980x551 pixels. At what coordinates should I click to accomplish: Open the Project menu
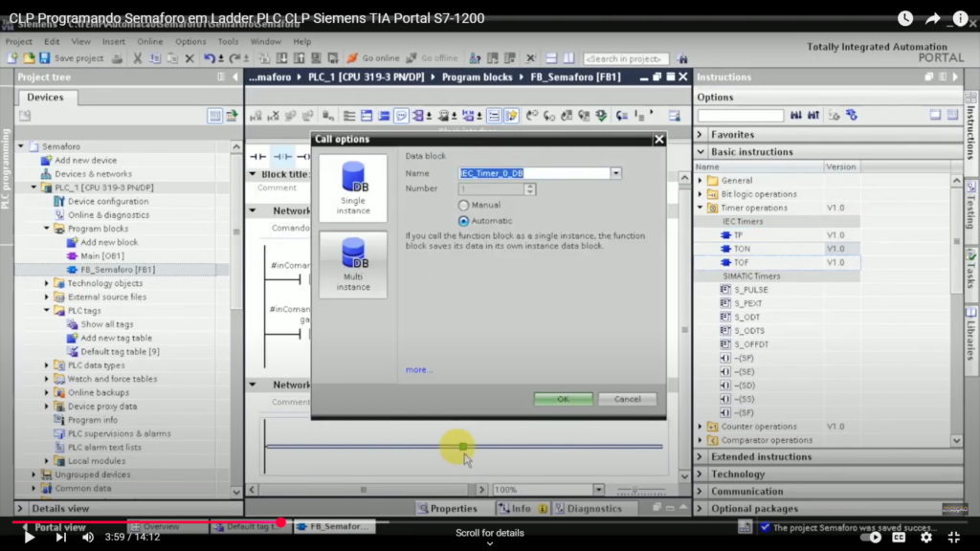coord(19,41)
